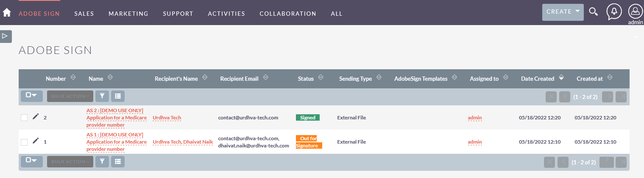Open the admin user profile icon

coord(636,12)
